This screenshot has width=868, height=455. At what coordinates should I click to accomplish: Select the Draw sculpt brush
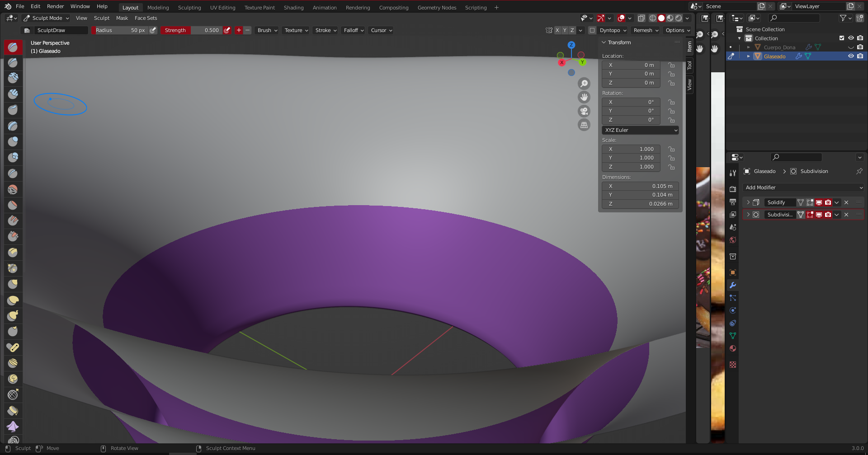click(13, 47)
